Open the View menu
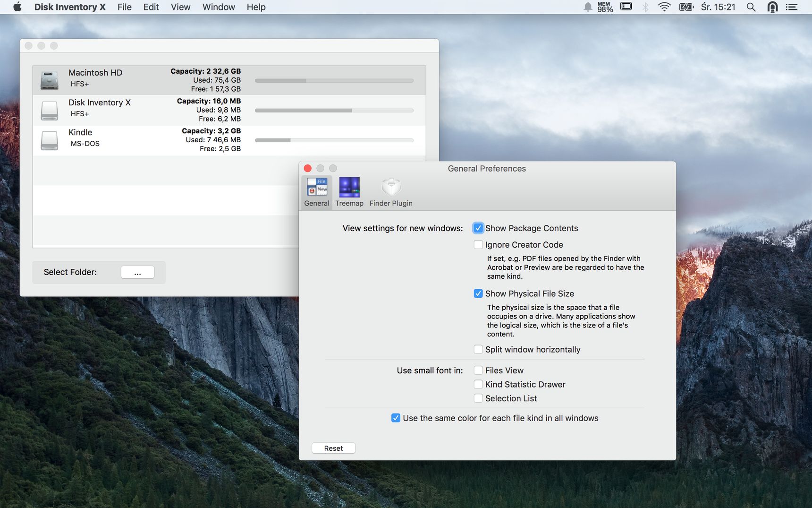The image size is (812, 508). (x=180, y=7)
